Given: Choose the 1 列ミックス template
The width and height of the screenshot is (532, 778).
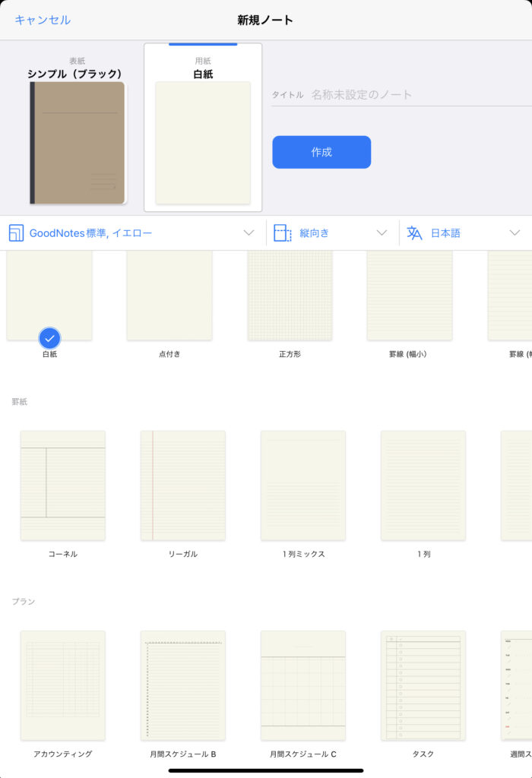Looking at the screenshot, I should (x=303, y=485).
